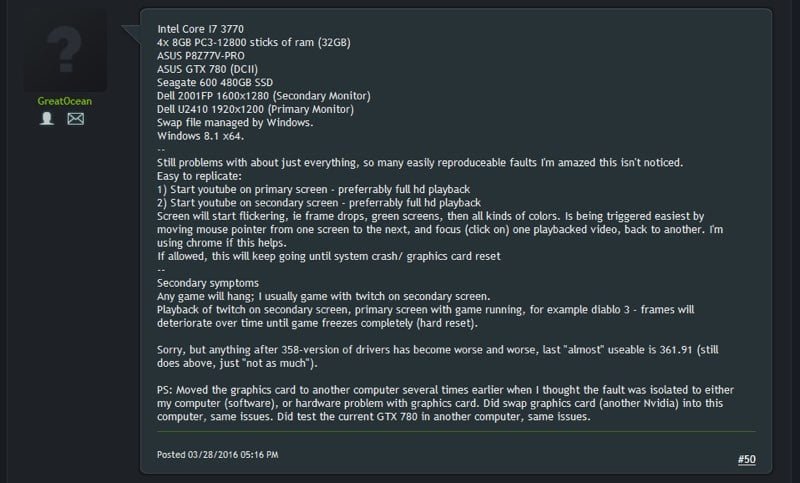The height and width of the screenshot is (483, 800).
Task: Open the #50 post permalink
Action: tap(747, 458)
